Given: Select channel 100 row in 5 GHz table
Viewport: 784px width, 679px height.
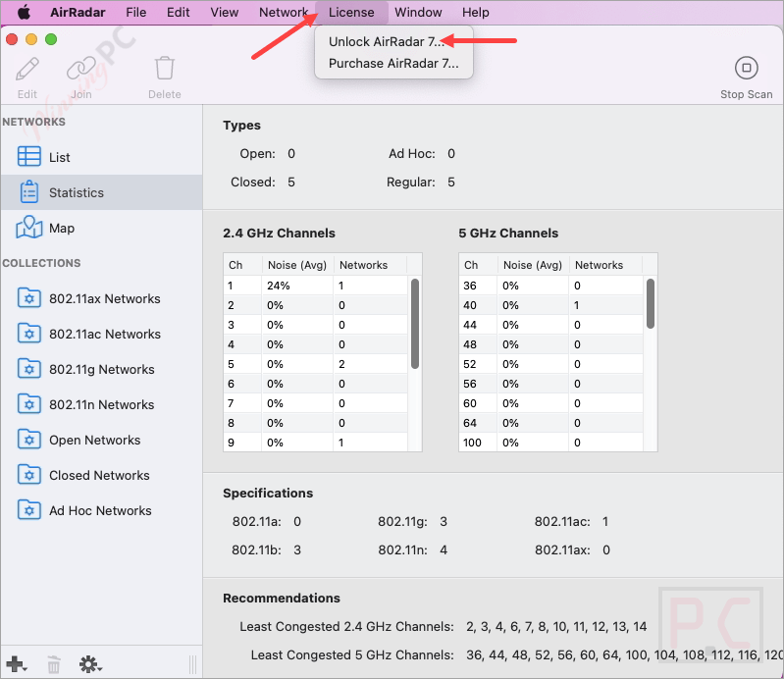Looking at the screenshot, I should point(551,443).
